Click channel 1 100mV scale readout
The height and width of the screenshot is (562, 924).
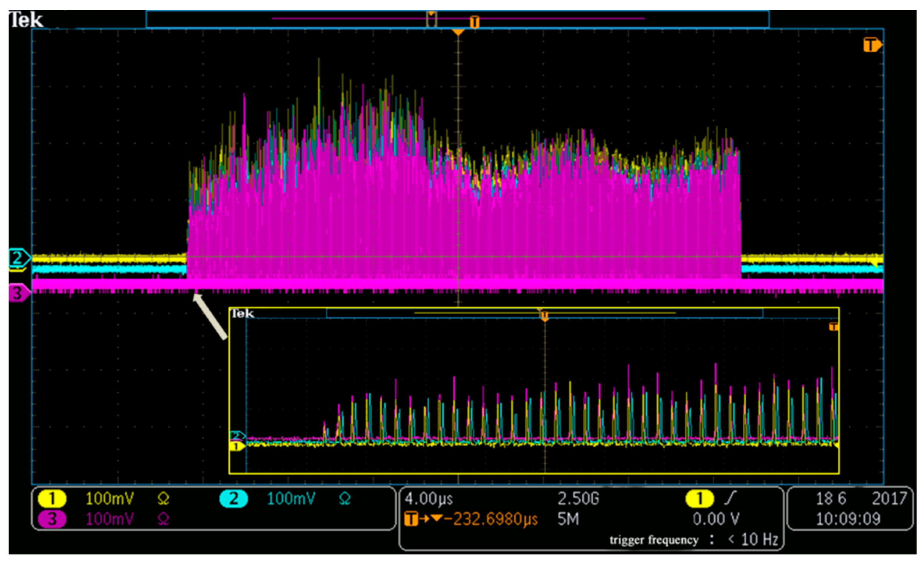tap(109, 498)
